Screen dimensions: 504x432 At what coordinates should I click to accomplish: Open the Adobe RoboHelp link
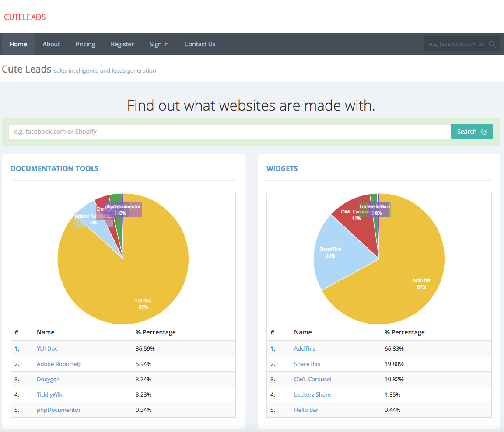click(59, 364)
